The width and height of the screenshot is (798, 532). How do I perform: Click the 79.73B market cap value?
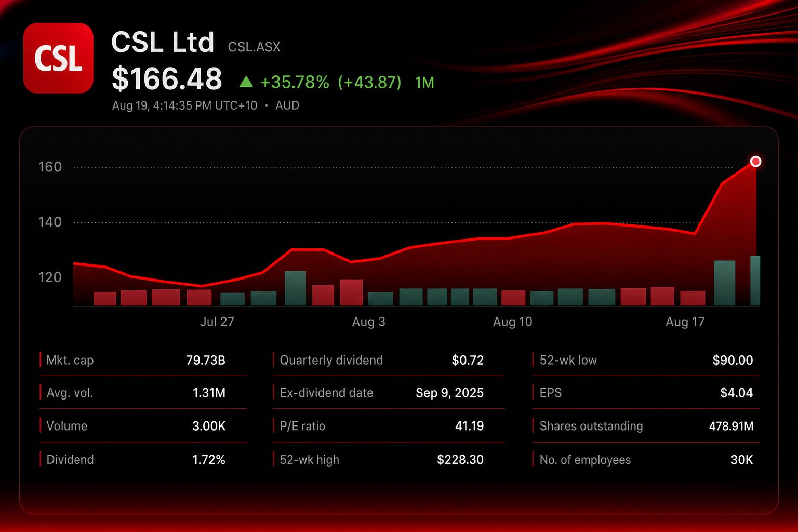206,360
